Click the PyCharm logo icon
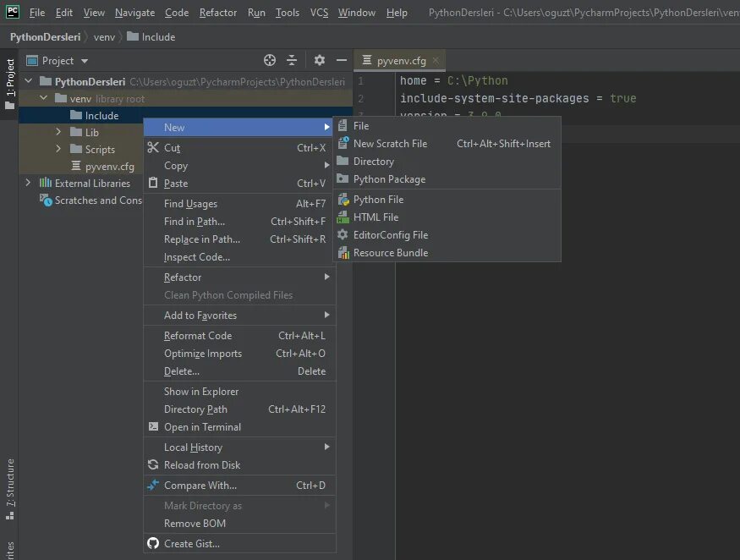 click(13, 11)
